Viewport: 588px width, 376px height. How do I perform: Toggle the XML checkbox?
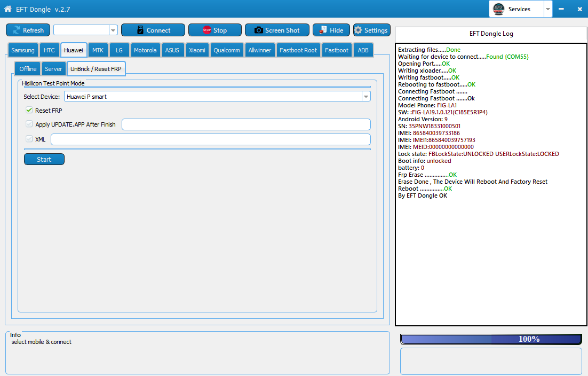[29, 139]
